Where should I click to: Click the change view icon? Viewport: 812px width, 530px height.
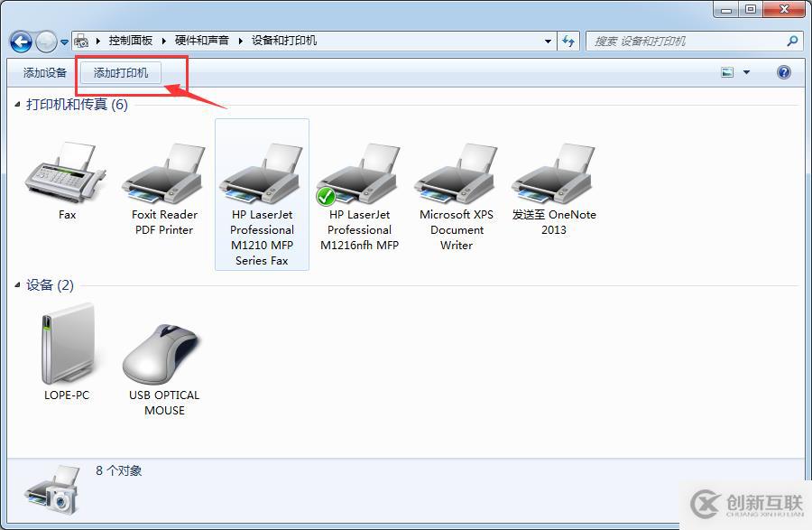[727, 72]
